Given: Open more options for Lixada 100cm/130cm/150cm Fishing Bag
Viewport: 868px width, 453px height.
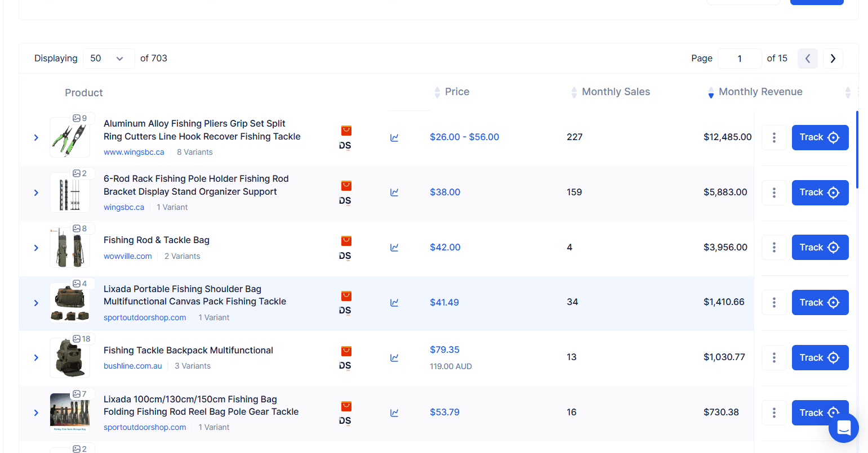Looking at the screenshot, I should pyautogui.click(x=774, y=413).
